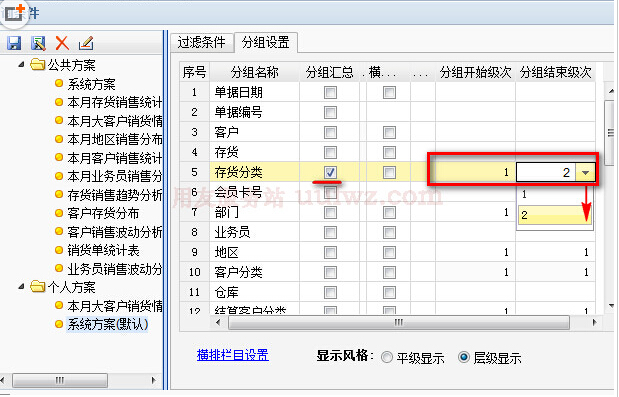
Task: Click the grid vertical scrollbar thumb
Action: coord(611,133)
